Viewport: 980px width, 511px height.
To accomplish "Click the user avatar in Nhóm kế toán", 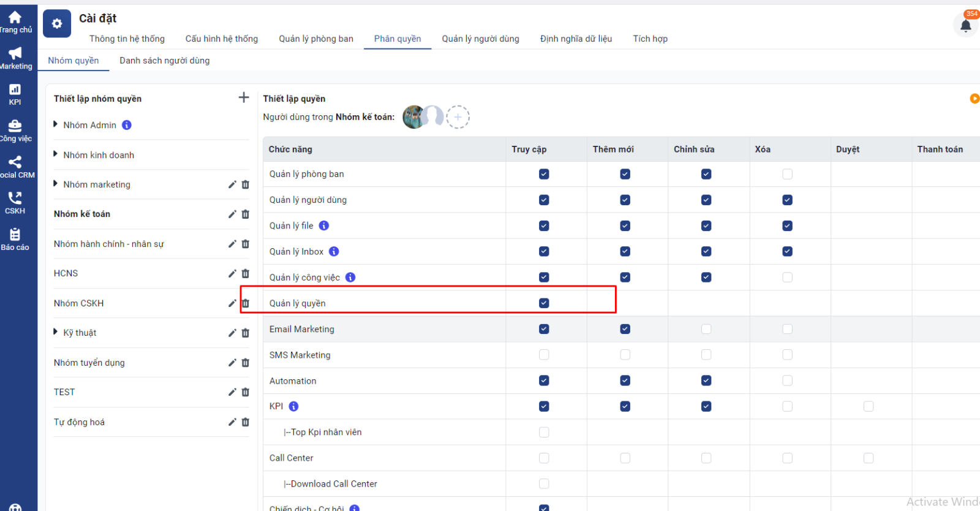I will pos(414,117).
